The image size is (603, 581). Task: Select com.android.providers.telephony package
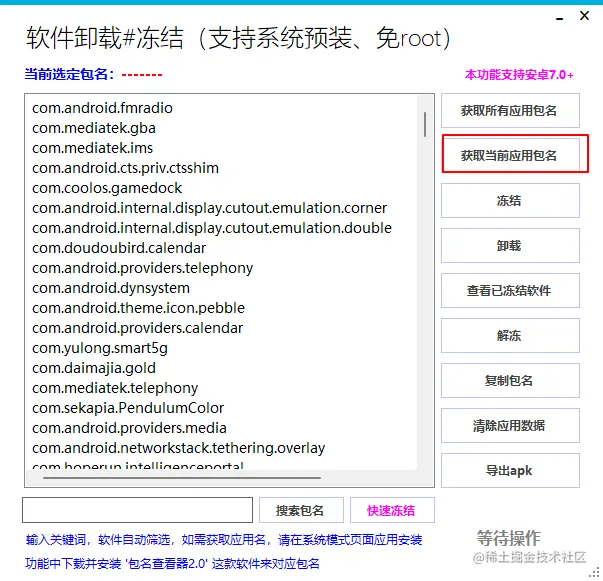click(x=142, y=268)
